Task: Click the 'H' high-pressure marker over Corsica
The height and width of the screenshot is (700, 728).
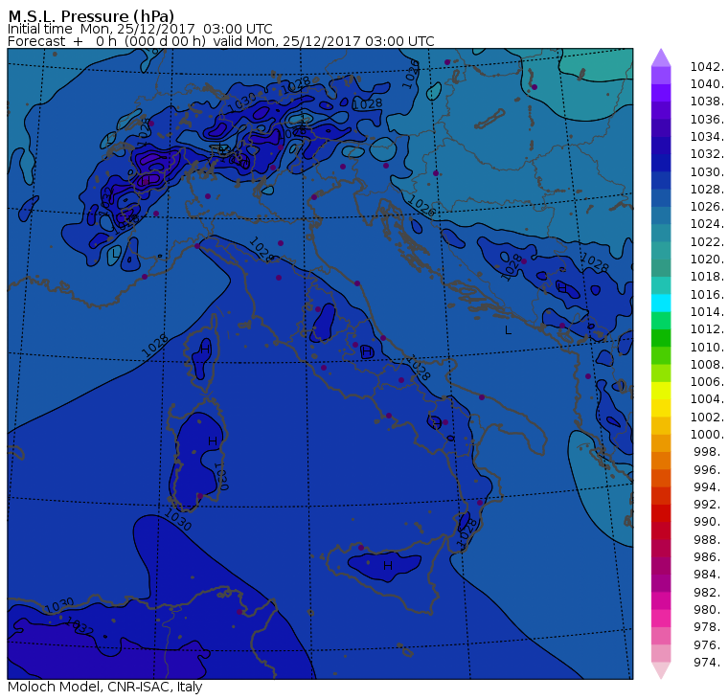Action: (205, 350)
